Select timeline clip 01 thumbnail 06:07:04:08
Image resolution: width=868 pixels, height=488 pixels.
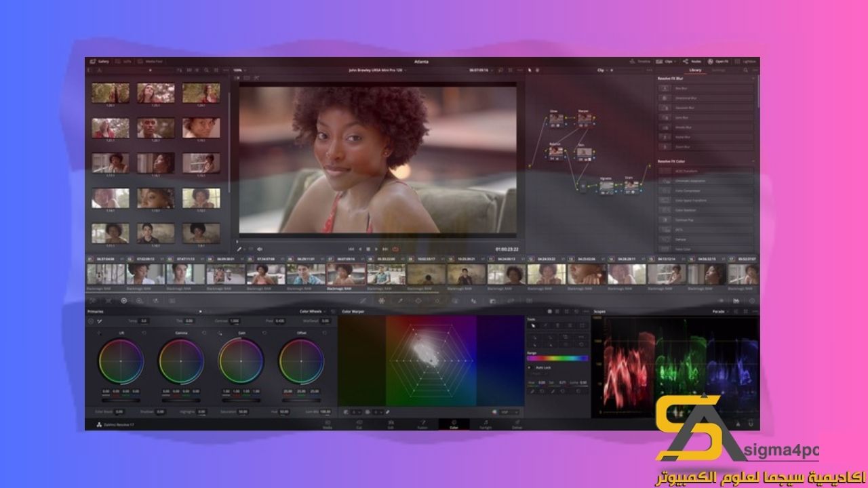106,274
